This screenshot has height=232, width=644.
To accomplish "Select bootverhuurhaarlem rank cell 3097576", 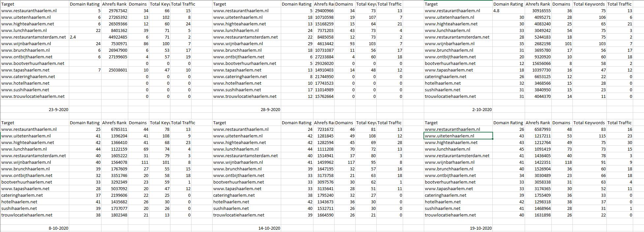I will click(x=324, y=182).
